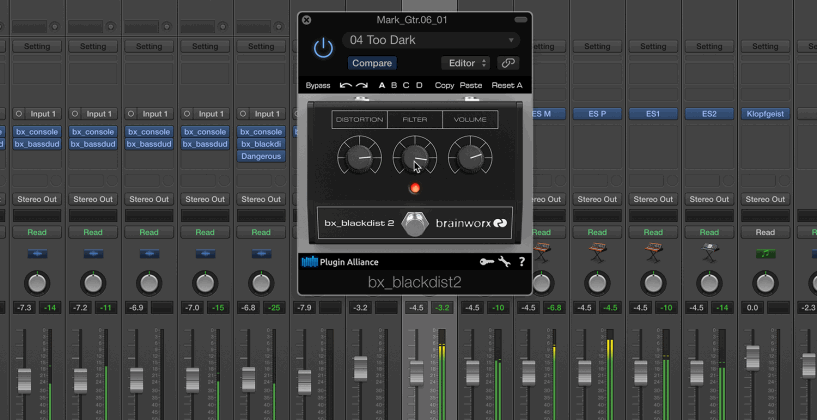This screenshot has width=817, height=420.
Task: Open the Dangerous plugin slot
Action: (x=261, y=156)
